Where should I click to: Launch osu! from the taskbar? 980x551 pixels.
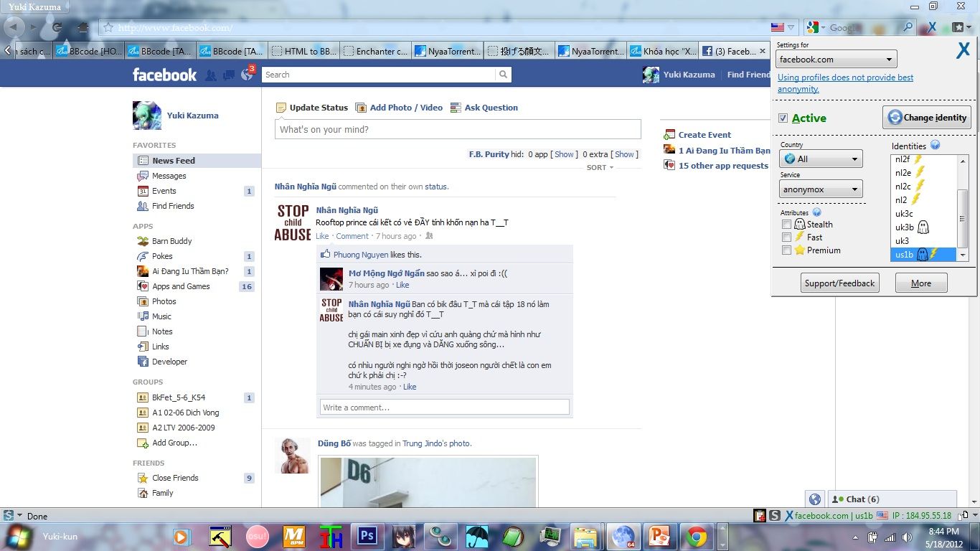256,536
